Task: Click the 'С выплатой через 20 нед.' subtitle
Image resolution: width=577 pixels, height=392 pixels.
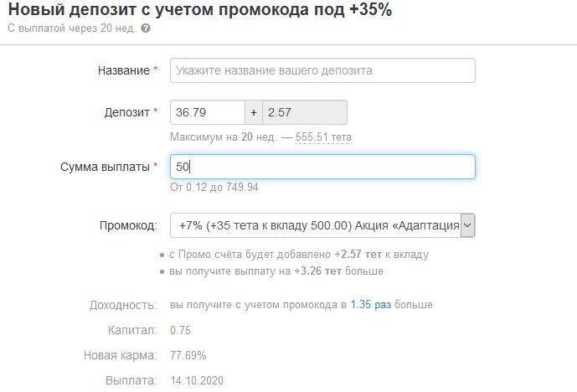Action: click(x=72, y=28)
